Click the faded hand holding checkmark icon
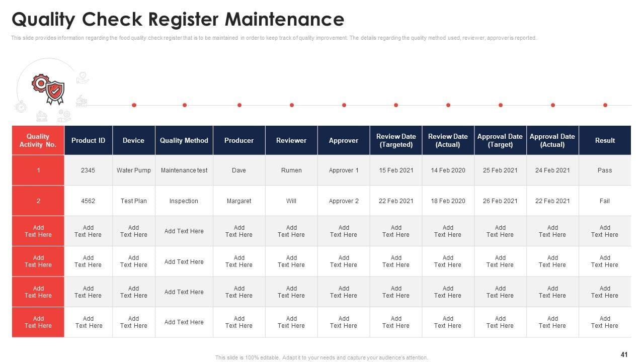Viewport: 644px width, 362px height. 82,78
